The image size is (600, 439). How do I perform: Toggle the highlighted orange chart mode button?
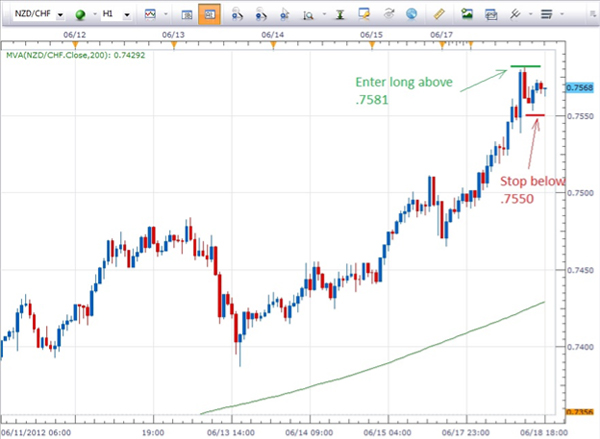210,15
